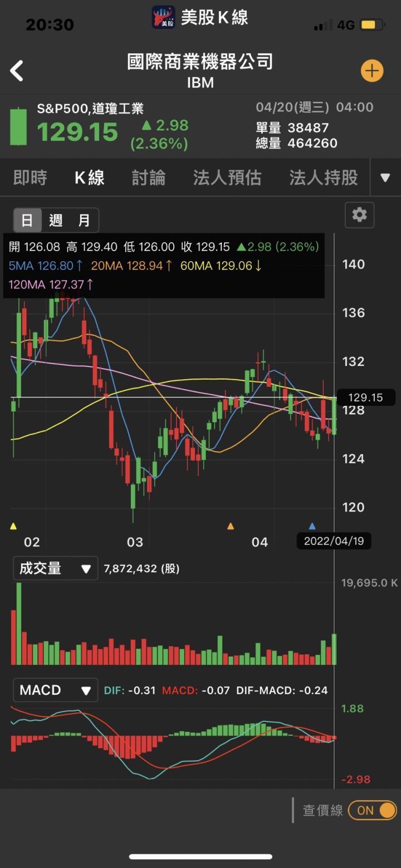Screen dimensions: 401x868
Task: Tap the 19,695.0 K volume axis label
Action: click(369, 583)
